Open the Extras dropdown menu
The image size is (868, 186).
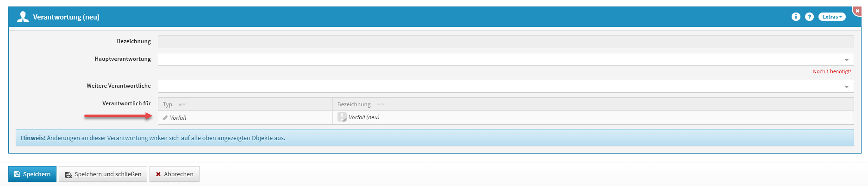pos(832,17)
